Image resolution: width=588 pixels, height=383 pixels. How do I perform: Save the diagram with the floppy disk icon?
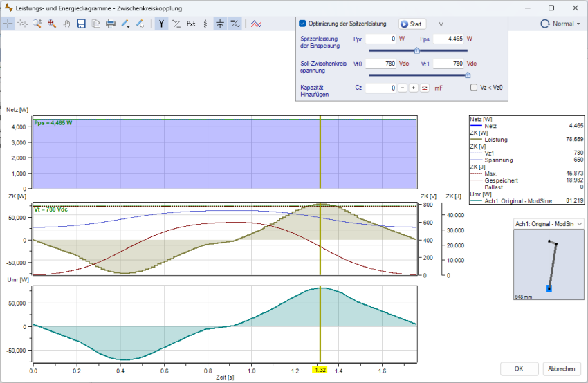click(x=81, y=24)
